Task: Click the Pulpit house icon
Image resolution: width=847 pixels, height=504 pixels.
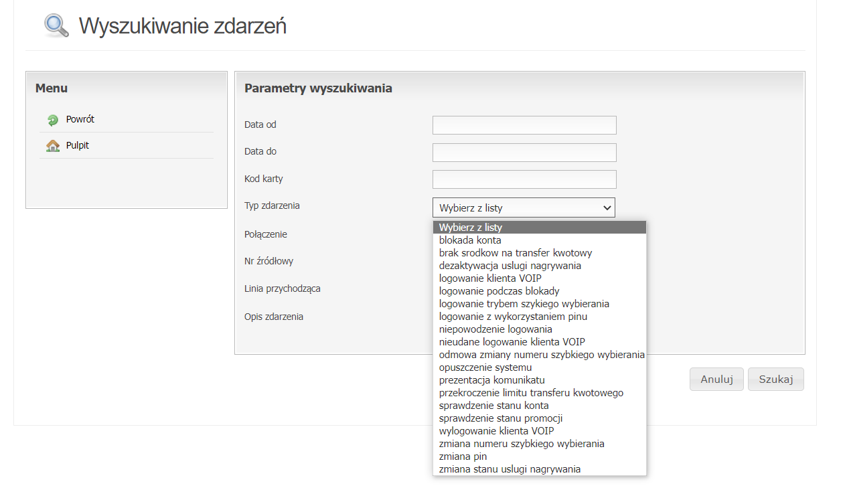Action: click(x=53, y=146)
